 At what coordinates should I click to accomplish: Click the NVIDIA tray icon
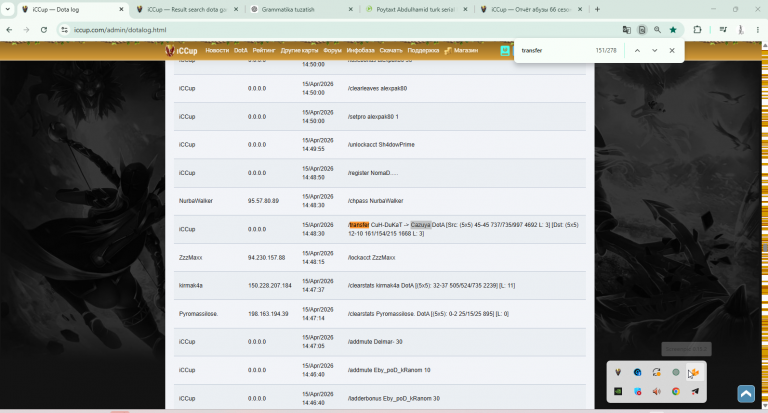(x=618, y=391)
